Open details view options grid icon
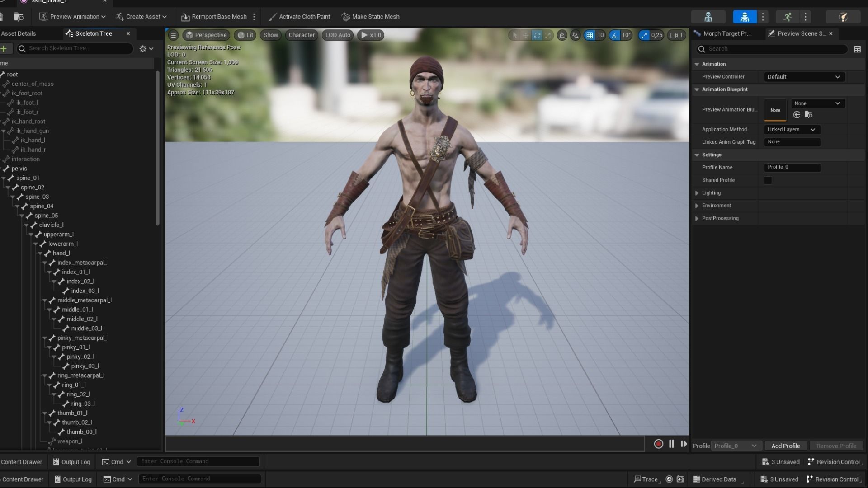The height and width of the screenshot is (488, 868). click(x=857, y=49)
